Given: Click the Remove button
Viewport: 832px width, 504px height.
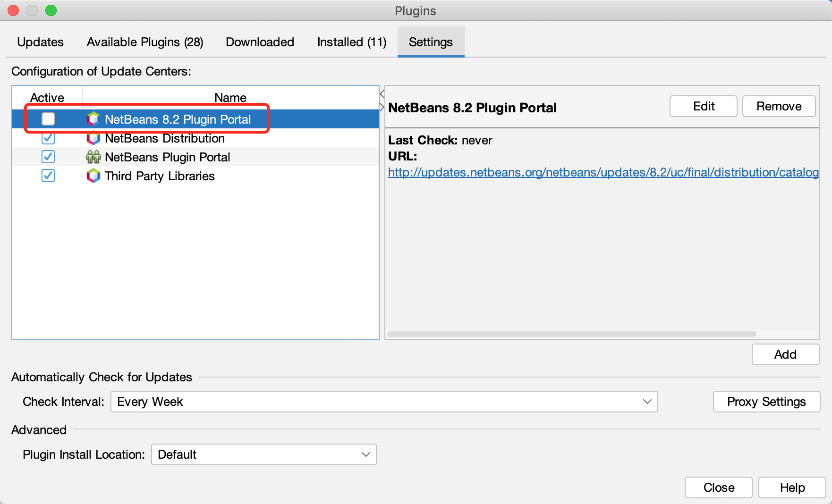Looking at the screenshot, I should pos(779,106).
